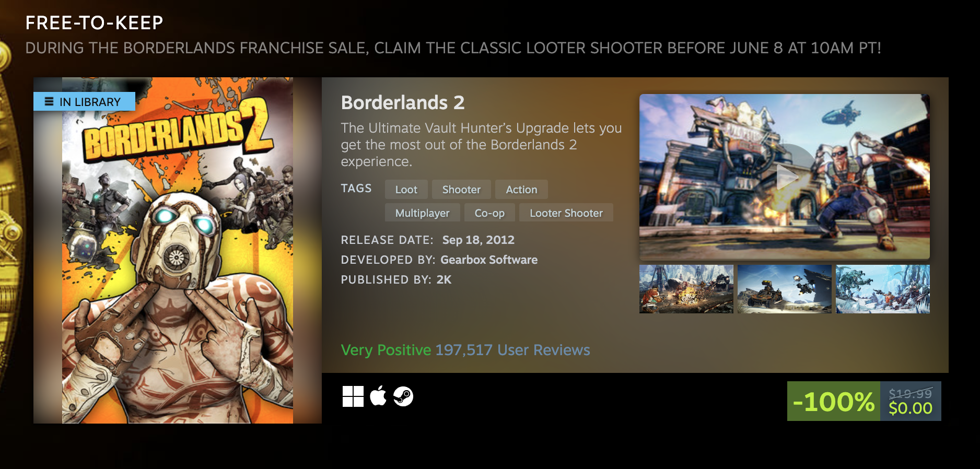Open the Gearbox Software developer link
Screen dimensions: 980x469
pos(489,260)
